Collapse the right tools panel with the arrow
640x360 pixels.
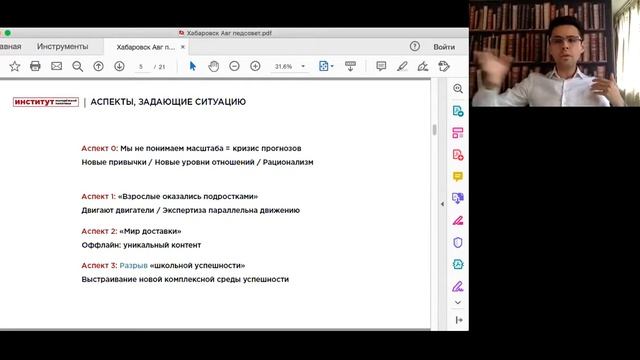459,320
